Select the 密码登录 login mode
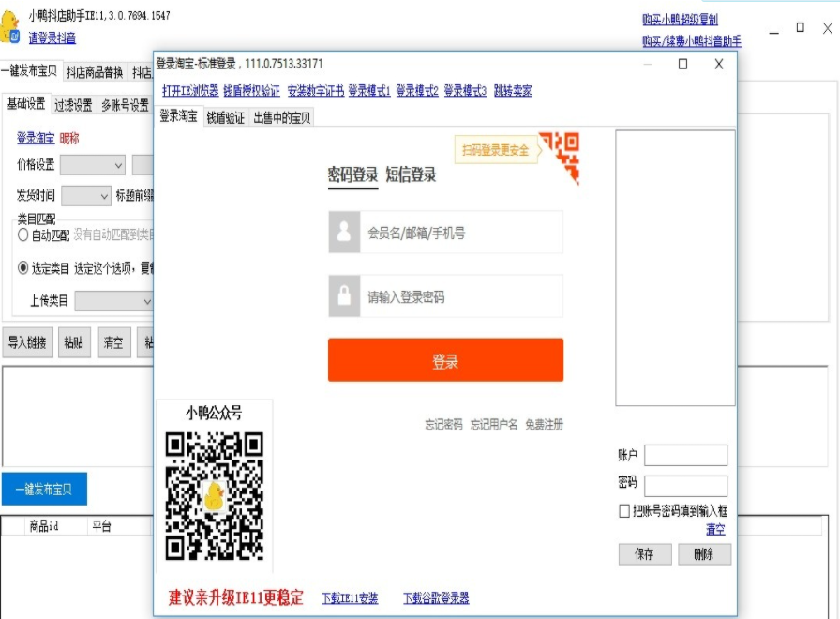Viewport: 840px width, 619px height. point(353,174)
